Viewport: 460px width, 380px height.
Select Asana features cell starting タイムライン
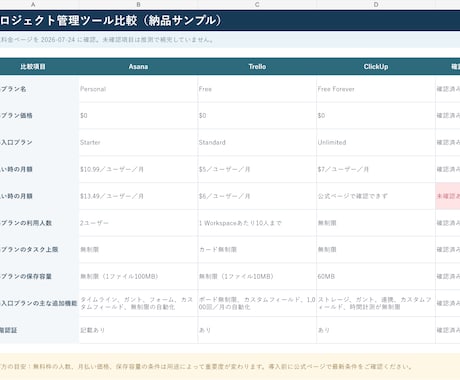tap(138, 303)
